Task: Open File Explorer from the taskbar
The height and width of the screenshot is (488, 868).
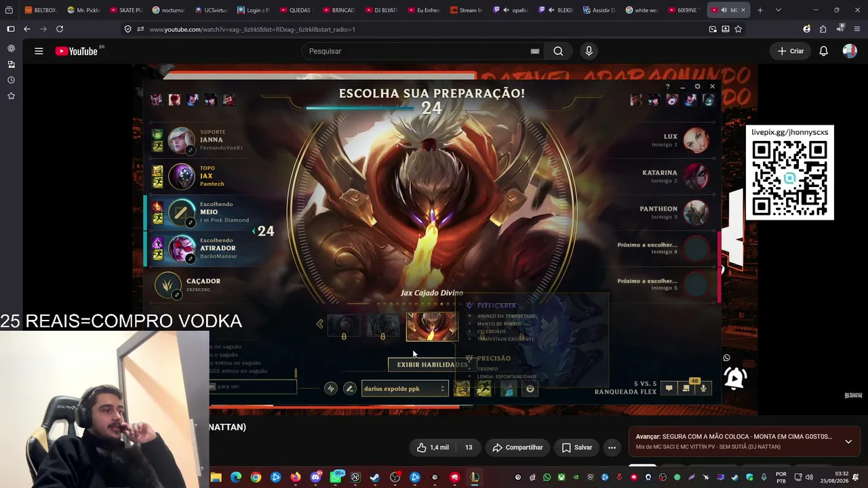Action: coord(216,477)
